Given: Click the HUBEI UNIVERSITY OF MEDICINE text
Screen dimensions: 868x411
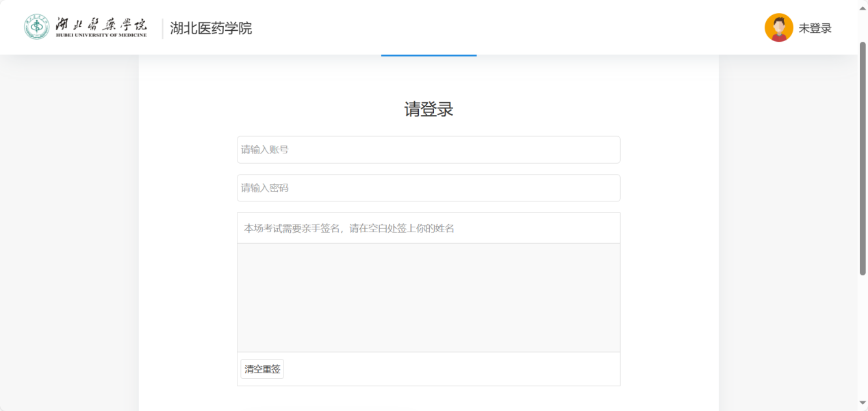Looking at the screenshot, I should (x=101, y=35).
